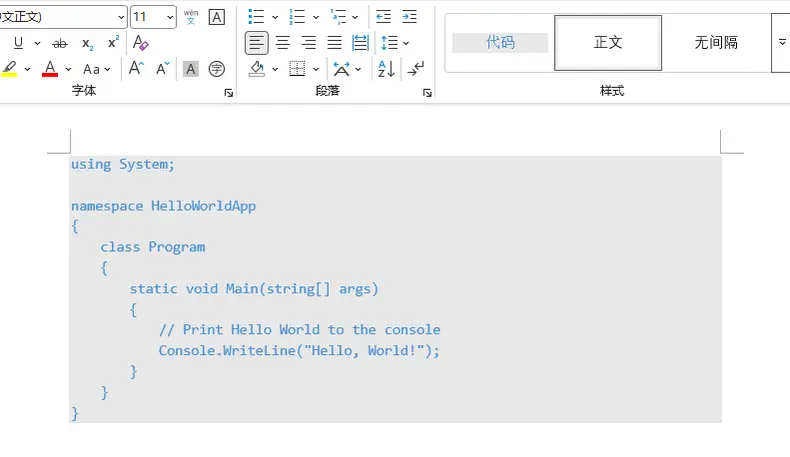Open the 字体 dialog launcher
Viewport: 790px width, 457px height.
228,92
